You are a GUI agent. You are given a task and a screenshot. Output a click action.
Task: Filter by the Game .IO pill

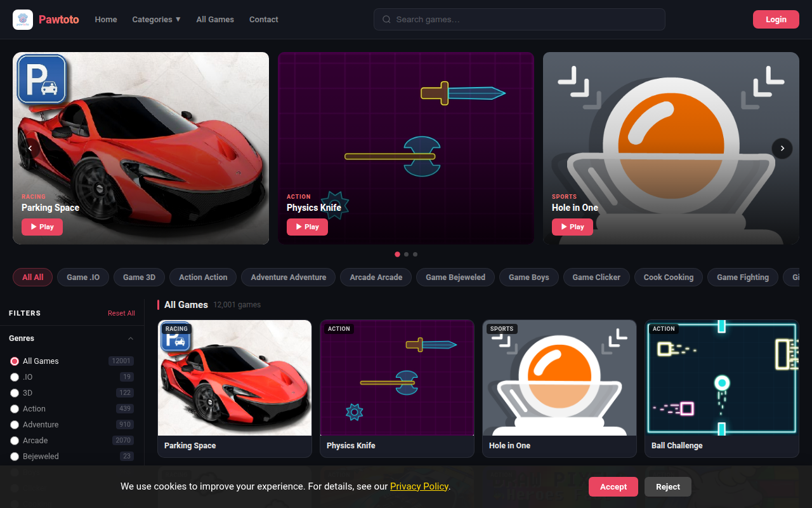[83, 277]
